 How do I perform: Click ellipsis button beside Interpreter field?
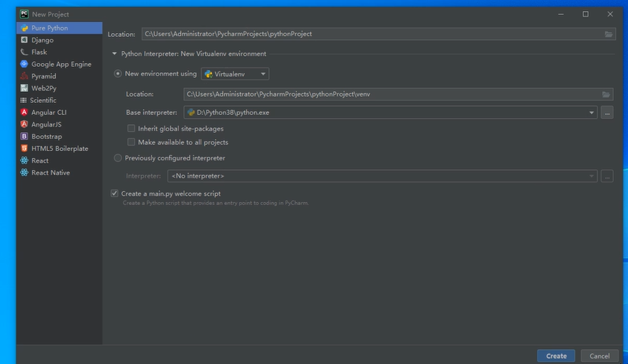[607, 176]
